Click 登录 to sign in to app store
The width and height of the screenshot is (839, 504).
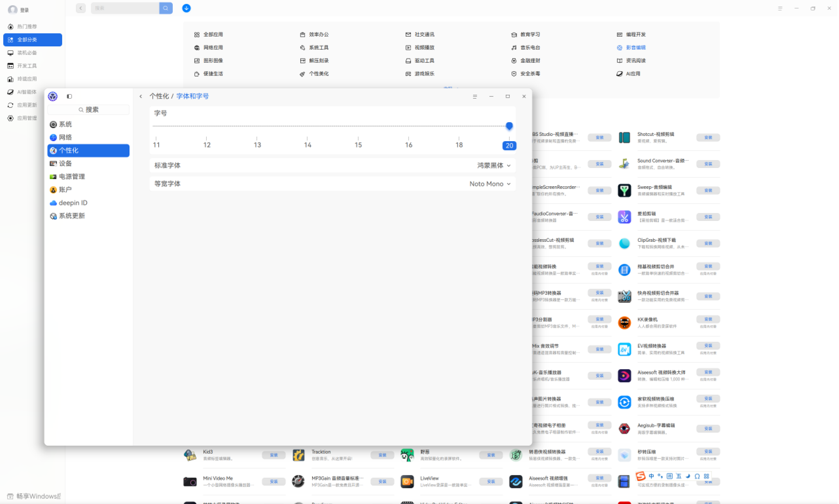point(25,10)
